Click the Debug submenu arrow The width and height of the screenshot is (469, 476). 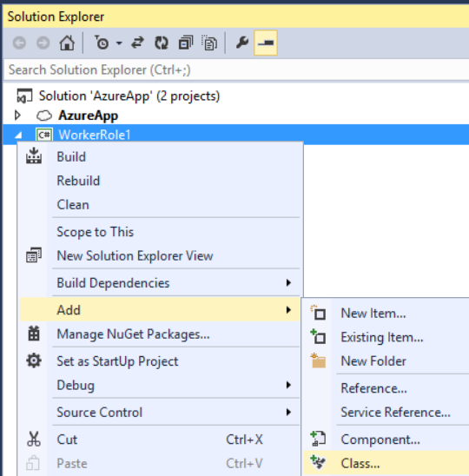point(288,385)
